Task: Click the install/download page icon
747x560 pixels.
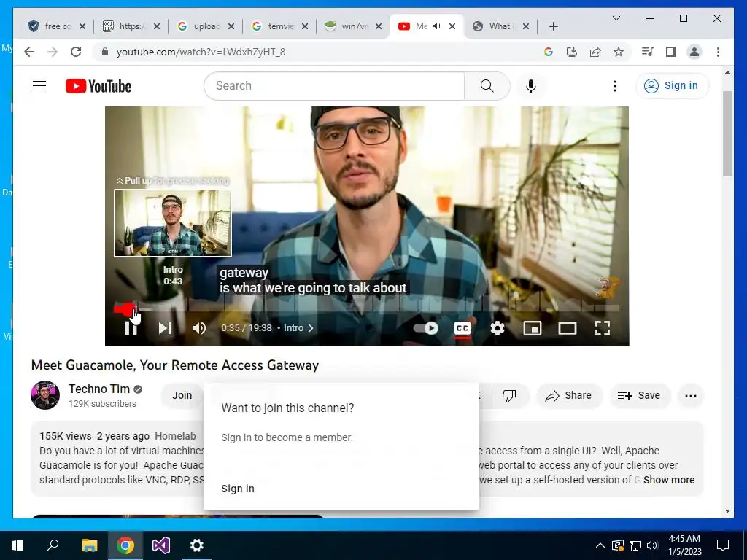Action: (x=572, y=52)
